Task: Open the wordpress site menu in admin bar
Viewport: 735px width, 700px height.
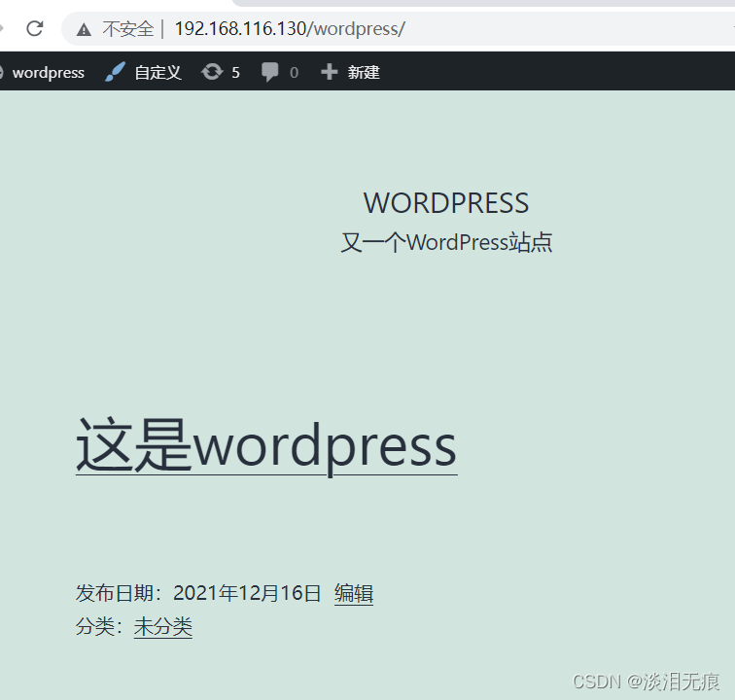Action: pos(48,73)
